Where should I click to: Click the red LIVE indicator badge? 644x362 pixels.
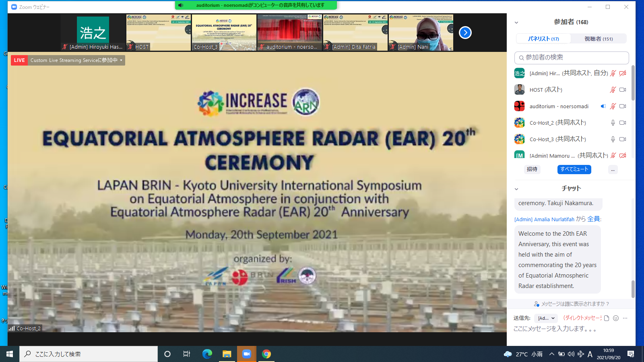19,60
